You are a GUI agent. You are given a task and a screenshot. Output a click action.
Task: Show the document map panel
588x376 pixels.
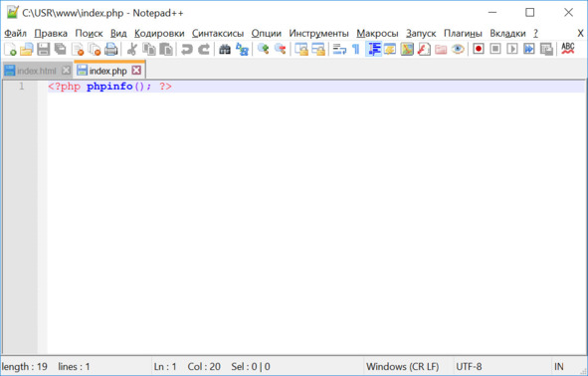[x=407, y=49]
